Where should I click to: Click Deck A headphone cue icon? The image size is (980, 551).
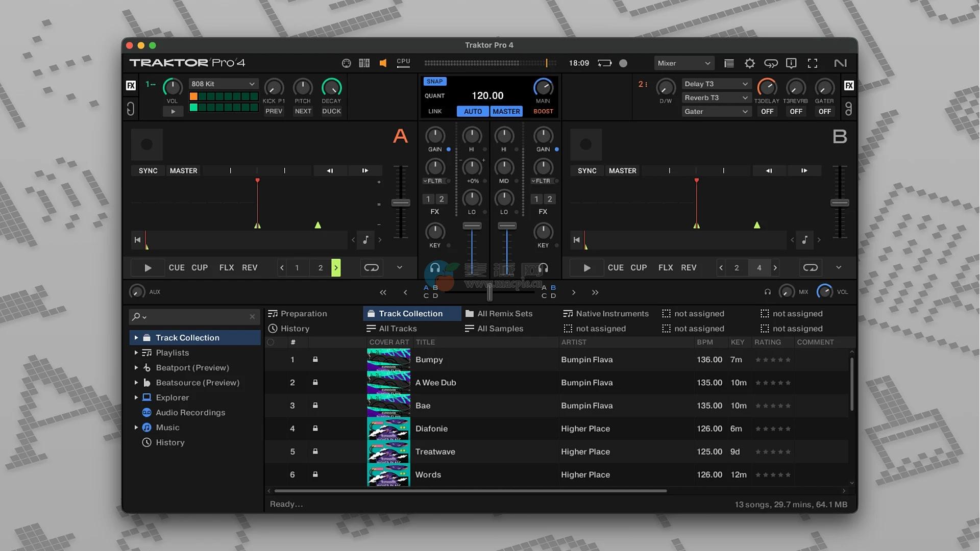click(435, 267)
